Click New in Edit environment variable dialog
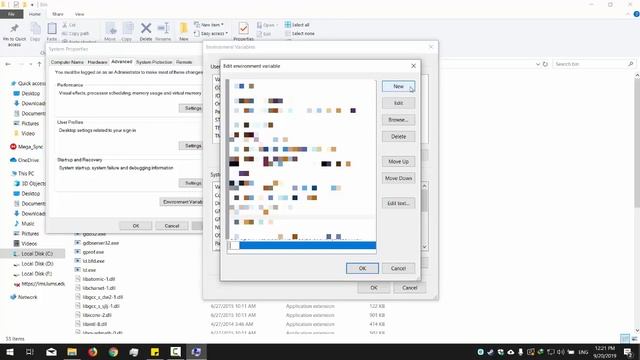Screen dimensions: 640x360 click(398, 86)
